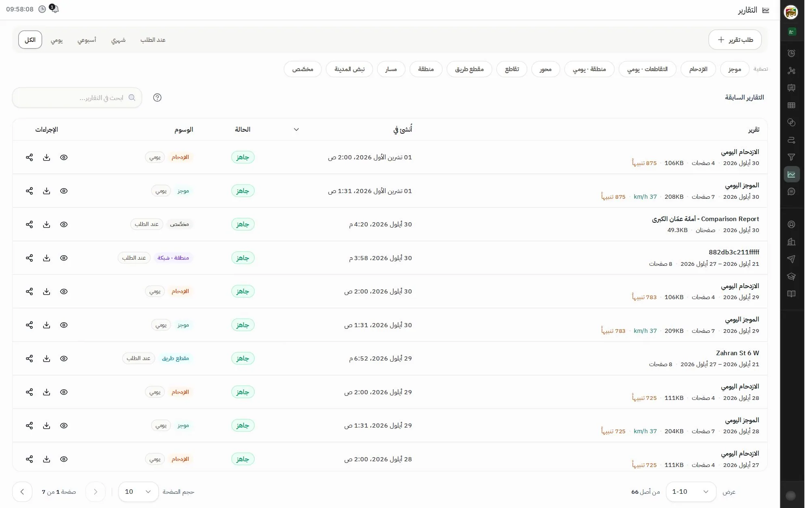812x508 pixels.
Task: Filter by the مسار chip
Action: click(391, 69)
